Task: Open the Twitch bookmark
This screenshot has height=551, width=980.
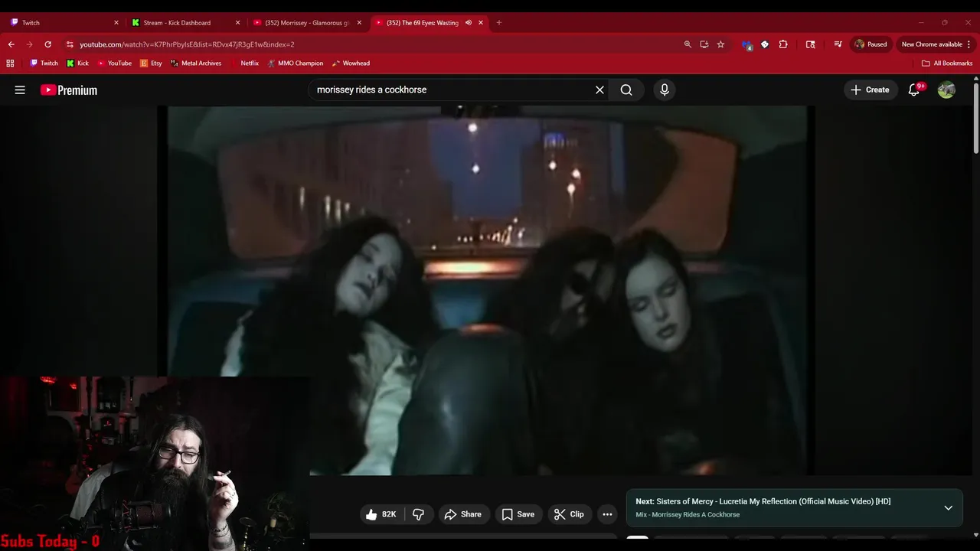Action: (x=44, y=64)
